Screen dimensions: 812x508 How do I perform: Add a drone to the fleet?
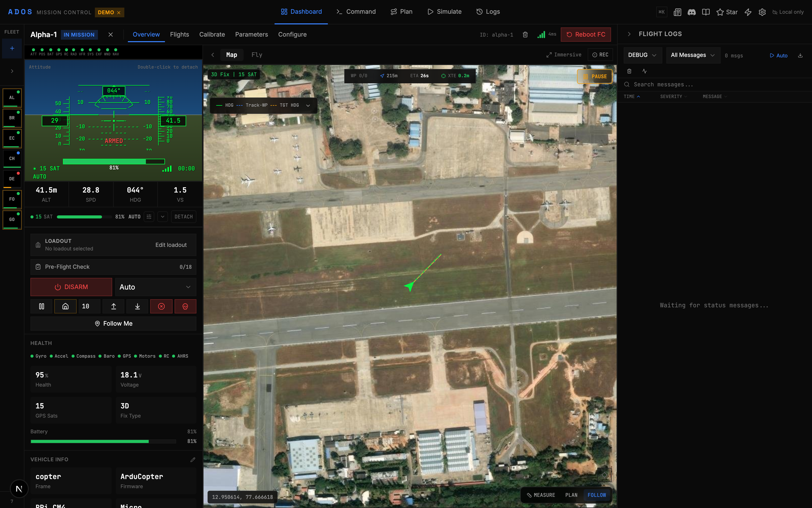pyautogui.click(x=12, y=48)
